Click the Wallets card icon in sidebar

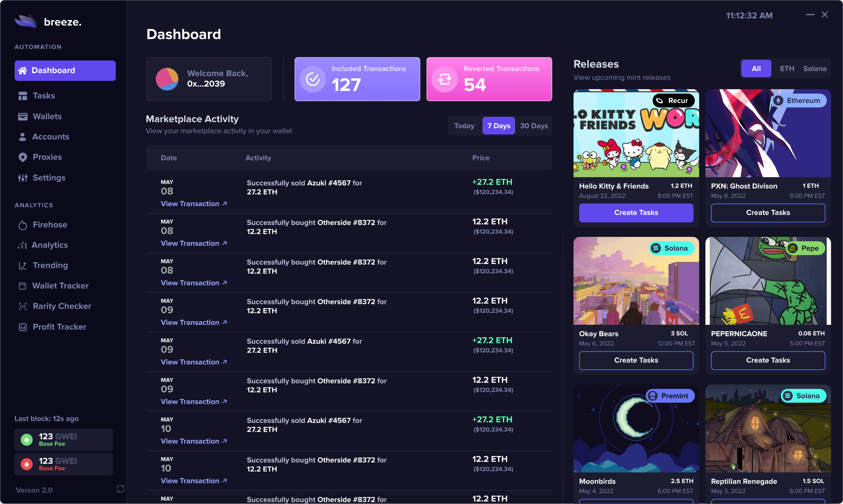[x=23, y=117]
